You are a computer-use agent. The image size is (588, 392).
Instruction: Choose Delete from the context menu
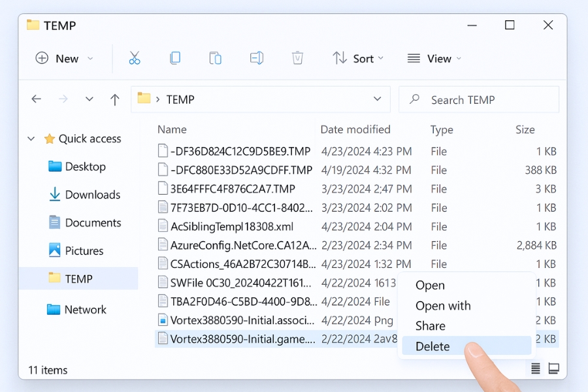pyautogui.click(x=433, y=346)
